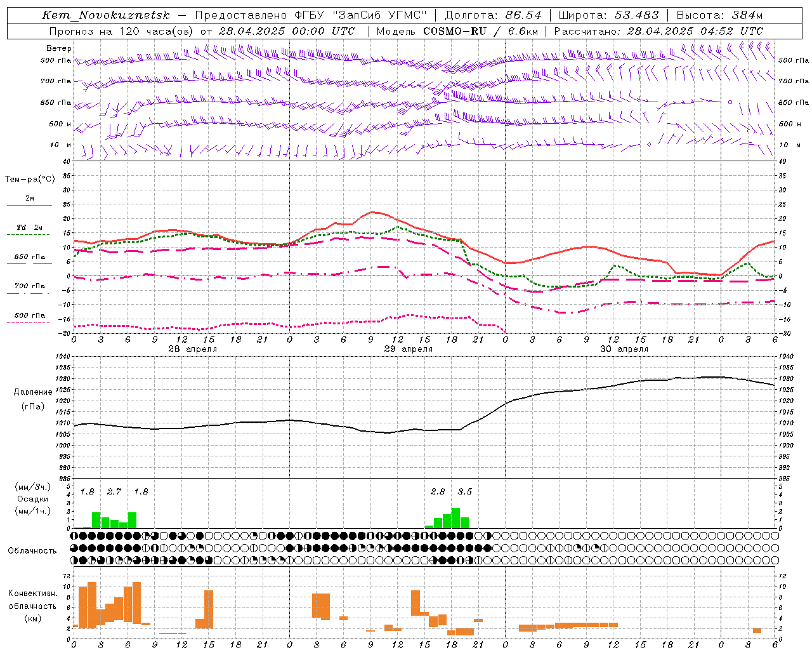
Task: Click the left 10 м wind level label
Action: 60,145
